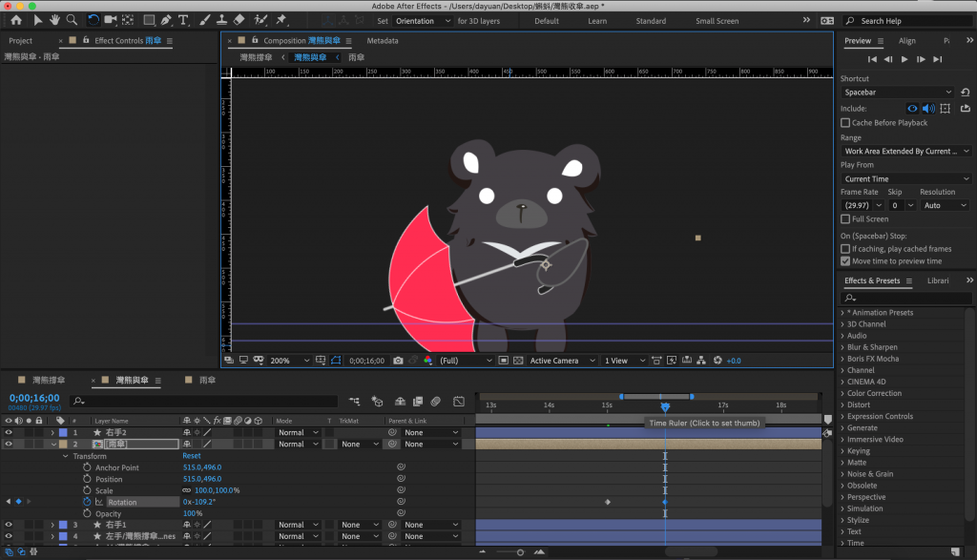This screenshot has height=560, width=977.
Task: Hide layer 右手2 with its eye toggle
Action: (9, 432)
